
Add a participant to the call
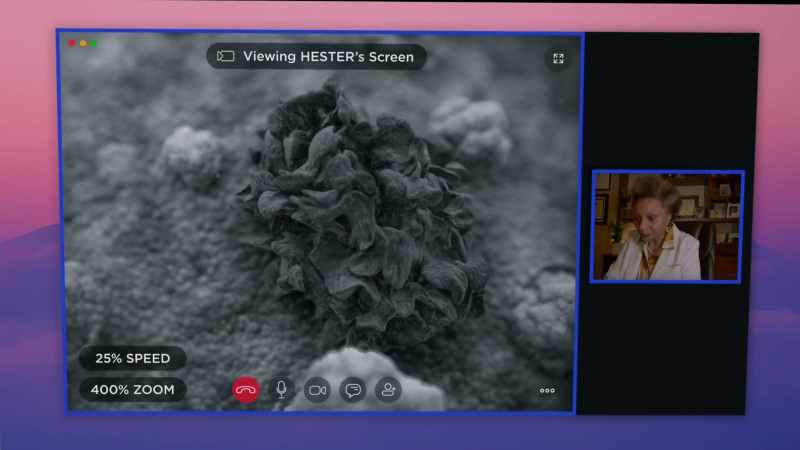click(388, 390)
